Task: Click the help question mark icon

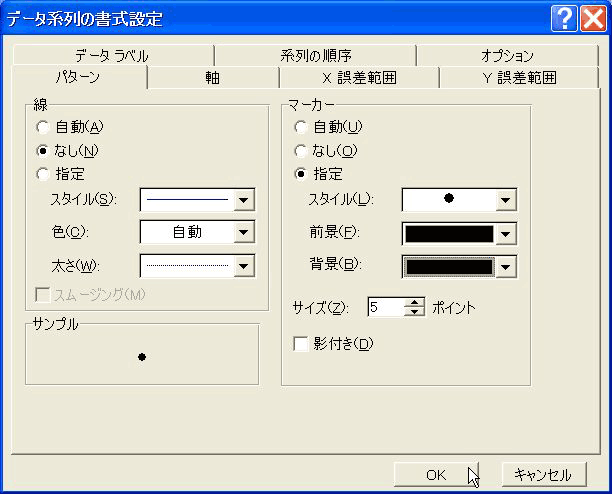Action: click(x=564, y=17)
